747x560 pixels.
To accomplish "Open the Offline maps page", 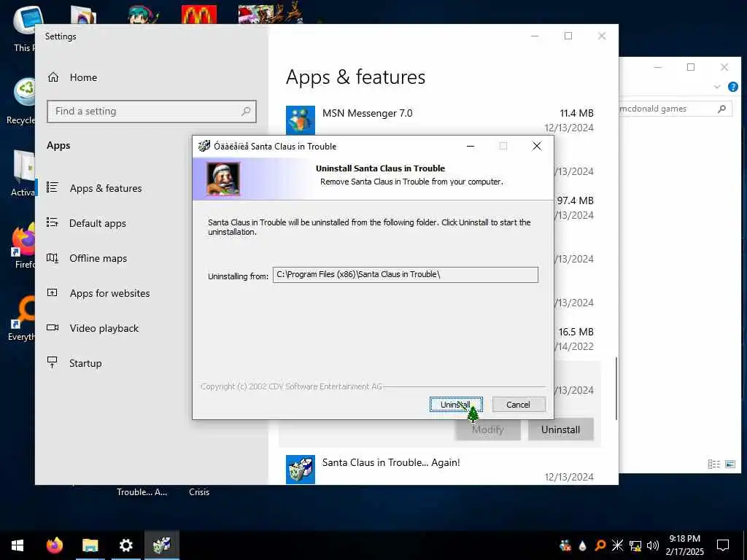I will point(98,258).
